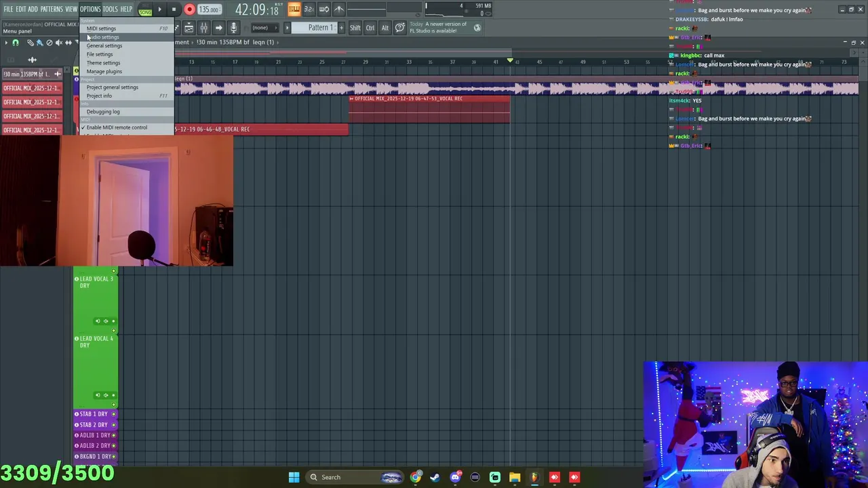The width and height of the screenshot is (868, 488).
Task: Click the Play button
Action: (x=160, y=9)
